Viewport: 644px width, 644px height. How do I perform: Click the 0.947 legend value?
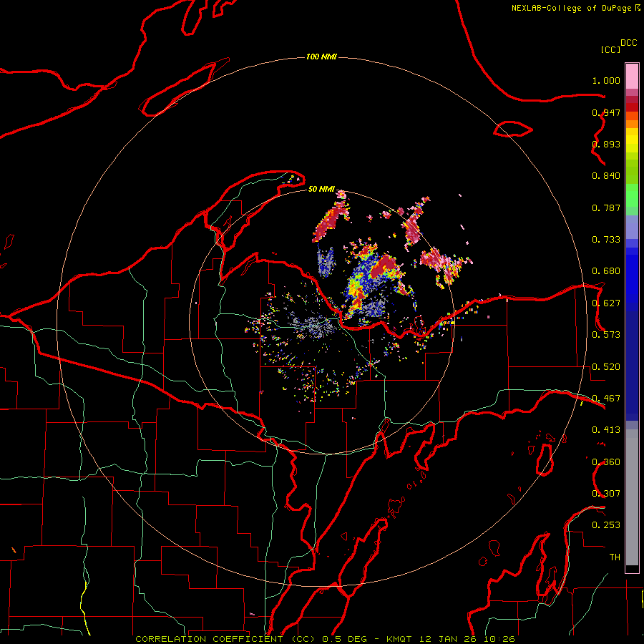(x=606, y=112)
